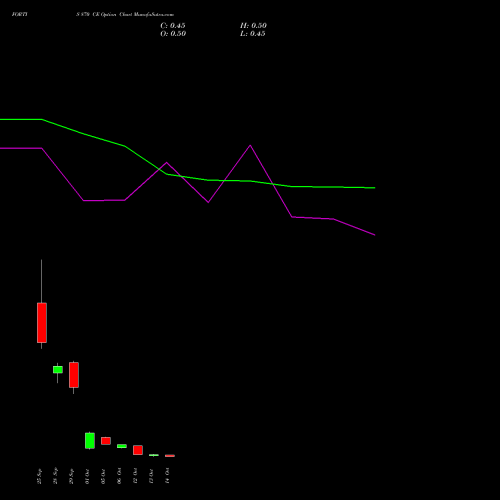Screen dimensions: 500x500
Task: Click the flat green candle for 13 Oct
Action: pyautogui.click(x=154, y=455)
